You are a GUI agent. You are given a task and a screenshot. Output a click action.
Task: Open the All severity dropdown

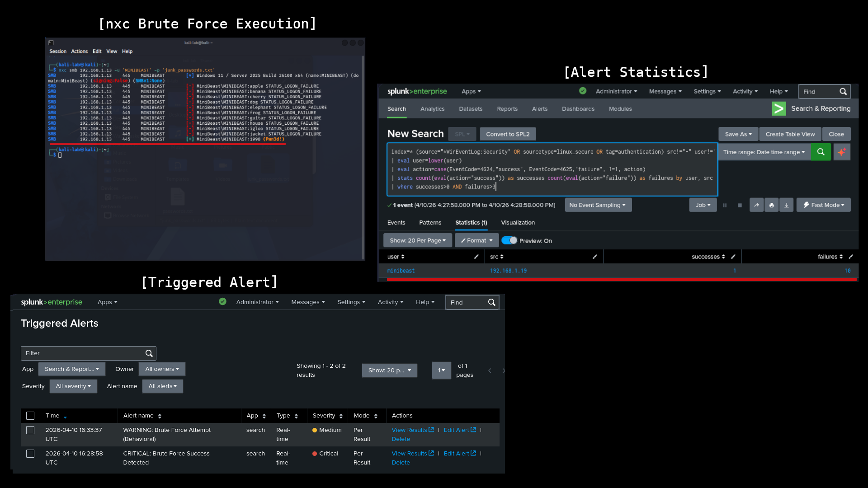(73, 386)
